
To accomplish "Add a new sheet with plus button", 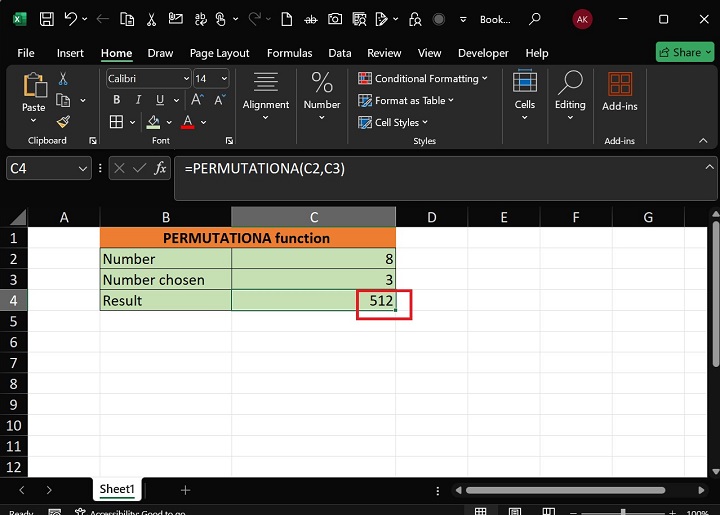I will click(x=185, y=490).
